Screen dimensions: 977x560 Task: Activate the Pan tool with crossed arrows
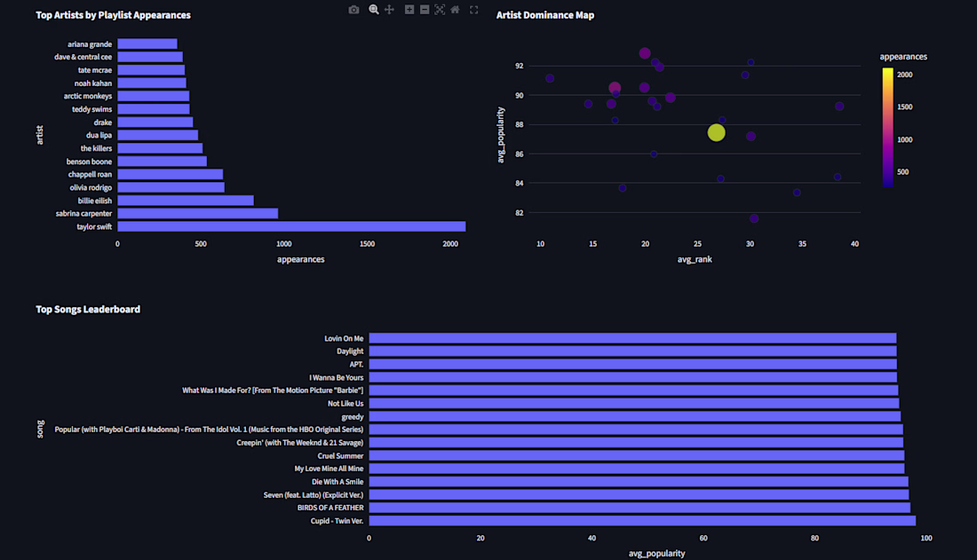[389, 10]
